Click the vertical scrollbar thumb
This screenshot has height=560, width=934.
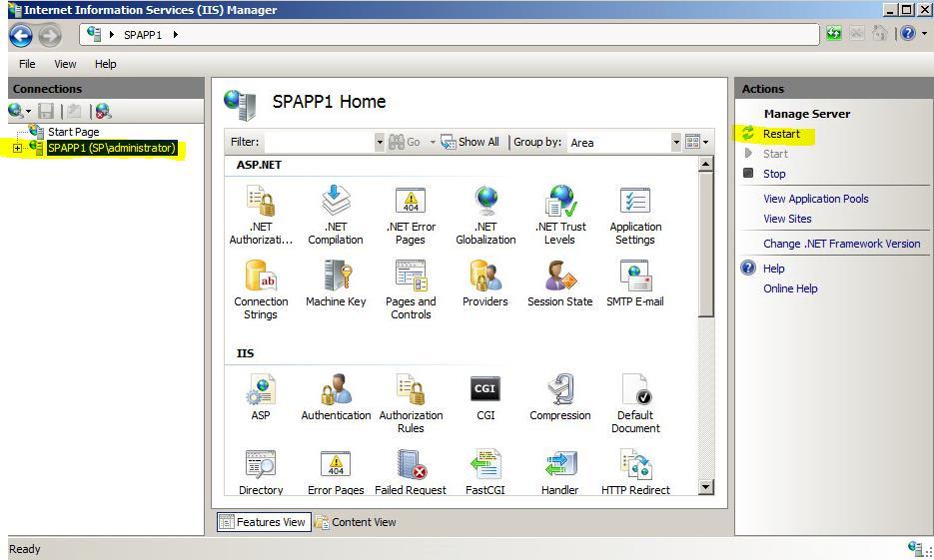(705, 245)
